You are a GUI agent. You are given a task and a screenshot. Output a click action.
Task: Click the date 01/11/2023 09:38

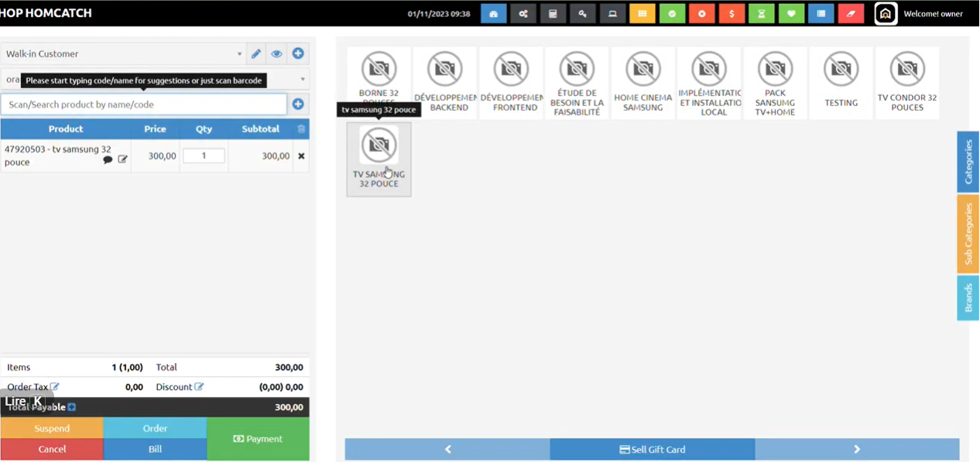pos(439,14)
